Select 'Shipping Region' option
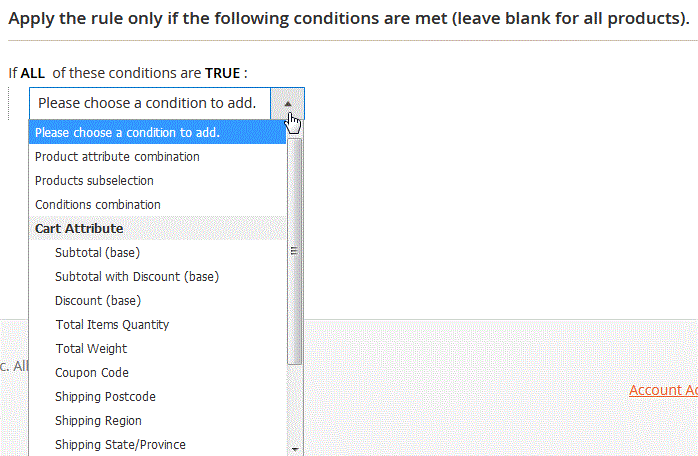 (x=98, y=420)
